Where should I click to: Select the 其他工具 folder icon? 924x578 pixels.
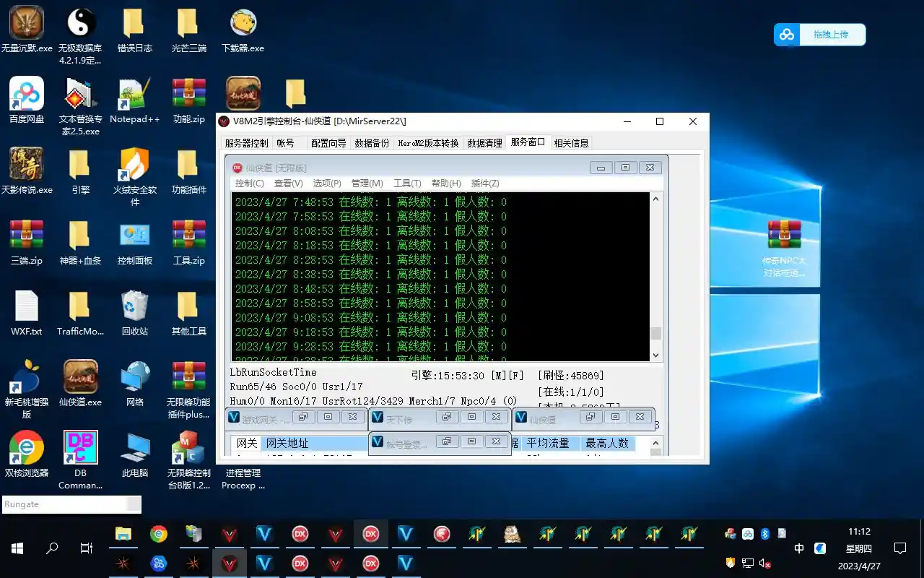188,313
